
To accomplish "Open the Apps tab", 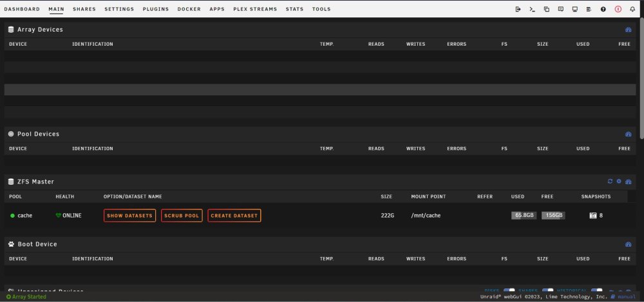I will 217,9.
